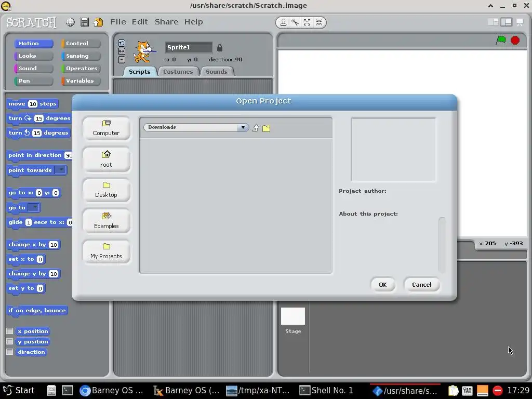Select the shrink sprite tool
The image size is (532, 399).
tap(319, 22)
